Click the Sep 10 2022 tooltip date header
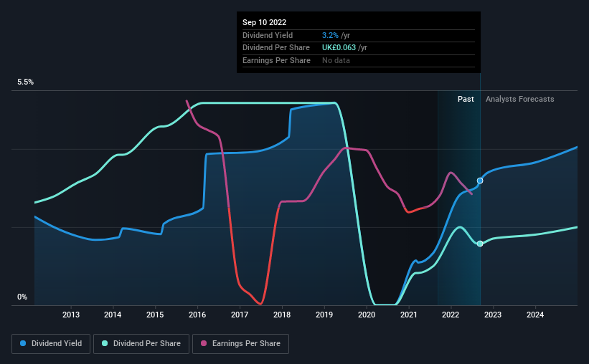This screenshot has width=589, height=364. [x=265, y=22]
